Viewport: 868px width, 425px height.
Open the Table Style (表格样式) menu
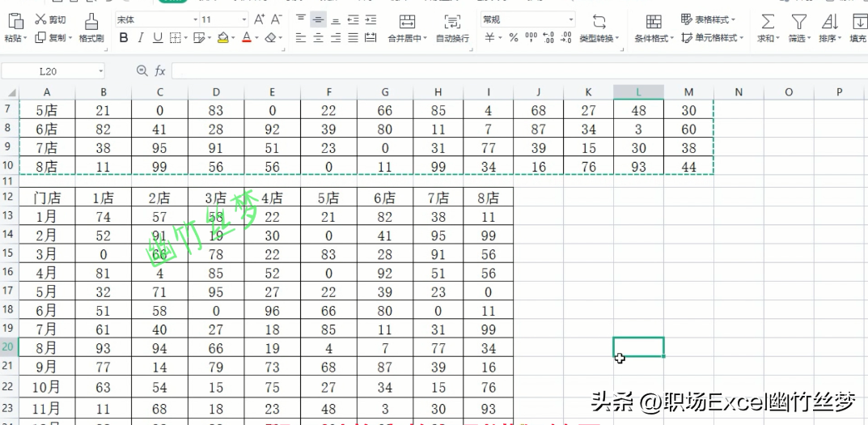click(708, 20)
